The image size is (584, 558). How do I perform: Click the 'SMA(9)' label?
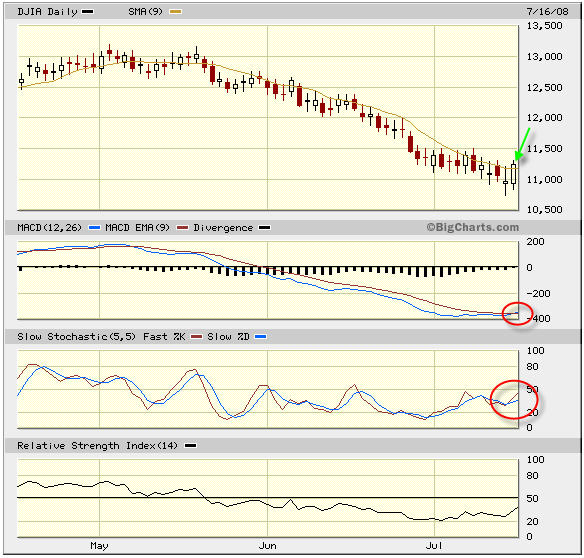pyautogui.click(x=146, y=12)
